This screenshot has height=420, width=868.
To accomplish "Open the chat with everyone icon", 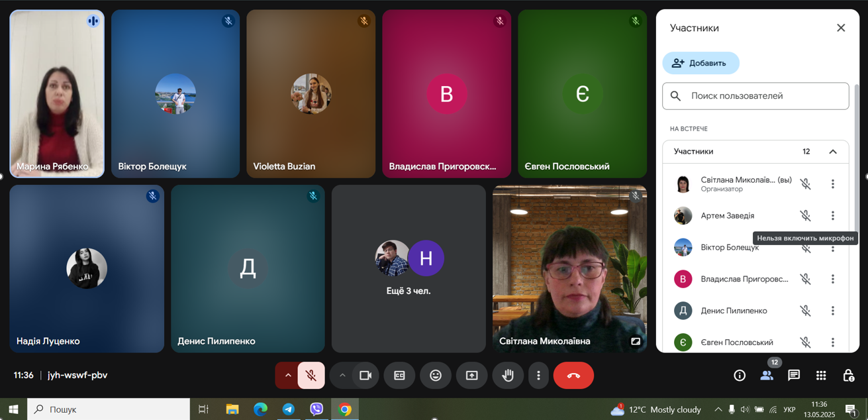I will (794, 376).
